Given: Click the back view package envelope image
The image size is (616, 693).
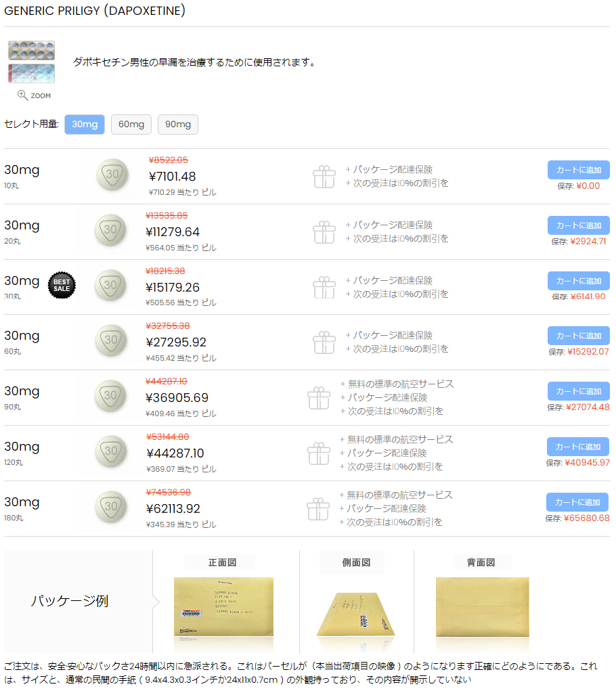Looking at the screenshot, I should click(483, 607).
